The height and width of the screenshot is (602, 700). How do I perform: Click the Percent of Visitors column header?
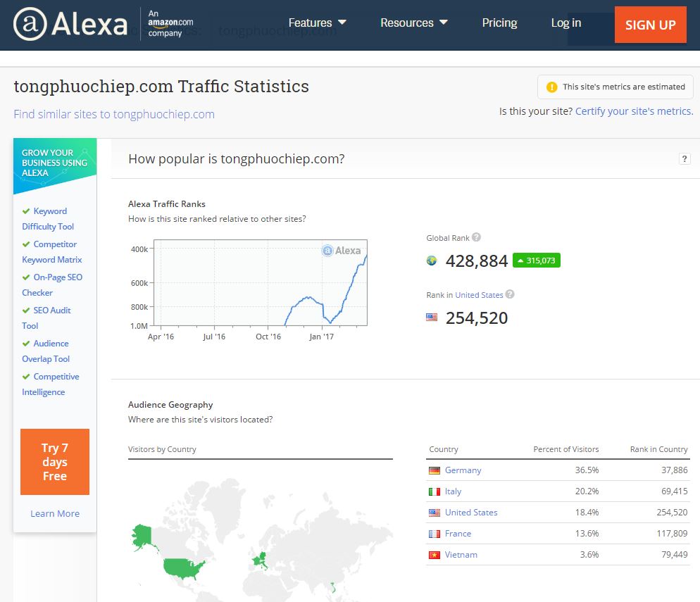pos(566,449)
